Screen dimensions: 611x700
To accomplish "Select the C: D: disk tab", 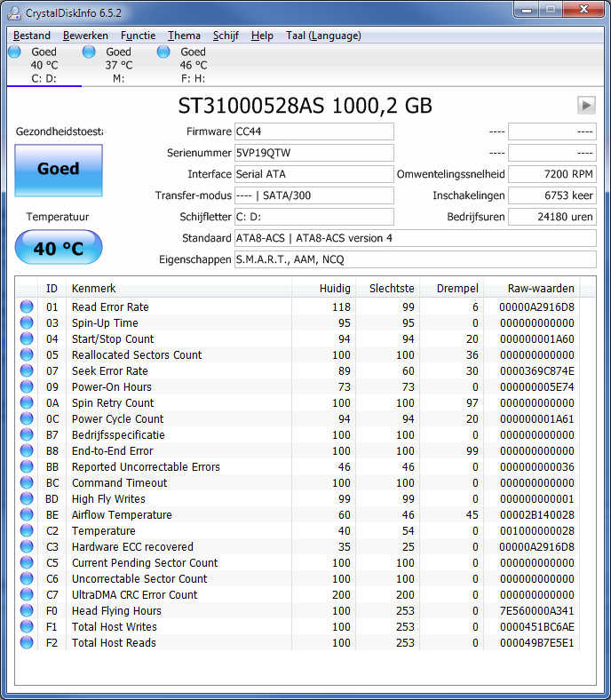I will (x=44, y=65).
